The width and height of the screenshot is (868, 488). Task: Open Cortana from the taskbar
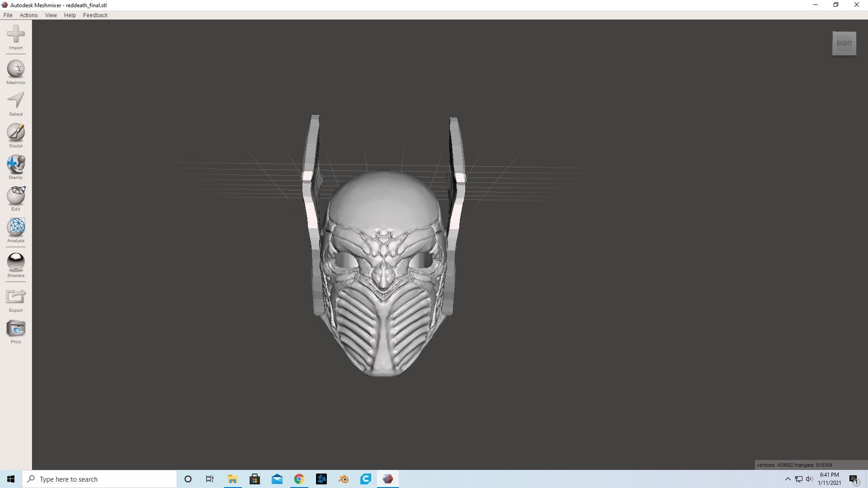[188, 479]
